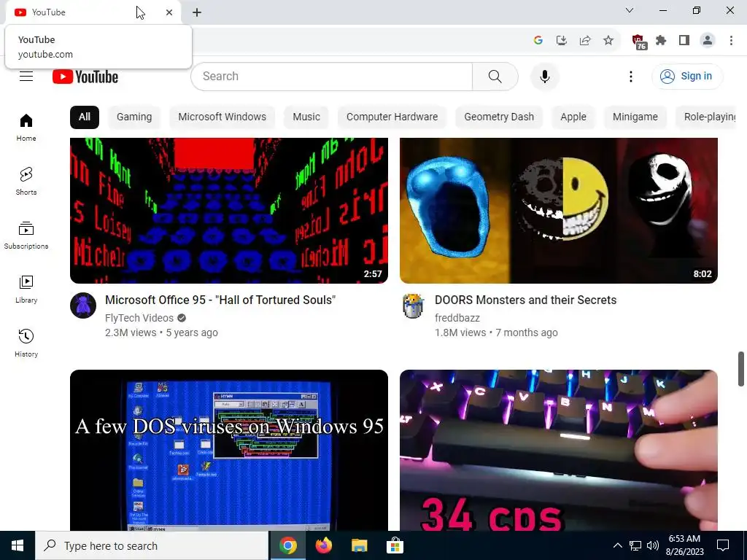The image size is (747, 560).
Task: Click the page vertical scrollbar thumb
Action: coord(741,369)
